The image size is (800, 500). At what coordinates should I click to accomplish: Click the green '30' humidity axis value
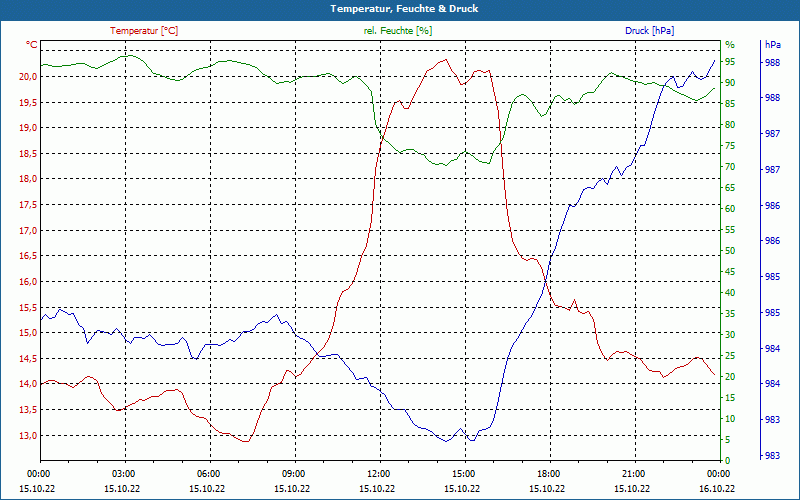(730, 335)
